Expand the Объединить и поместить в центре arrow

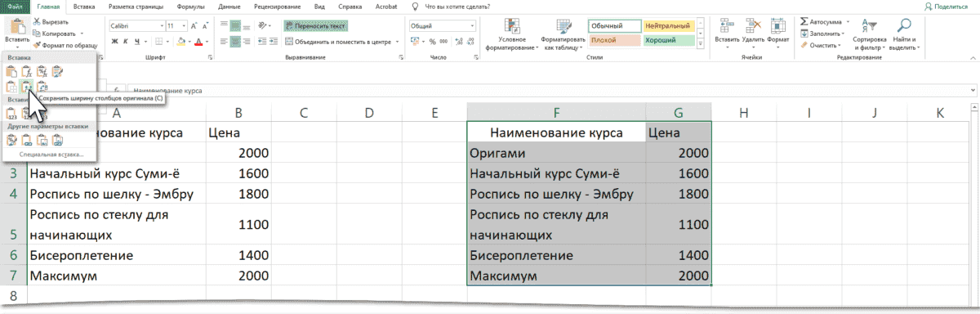(x=397, y=42)
